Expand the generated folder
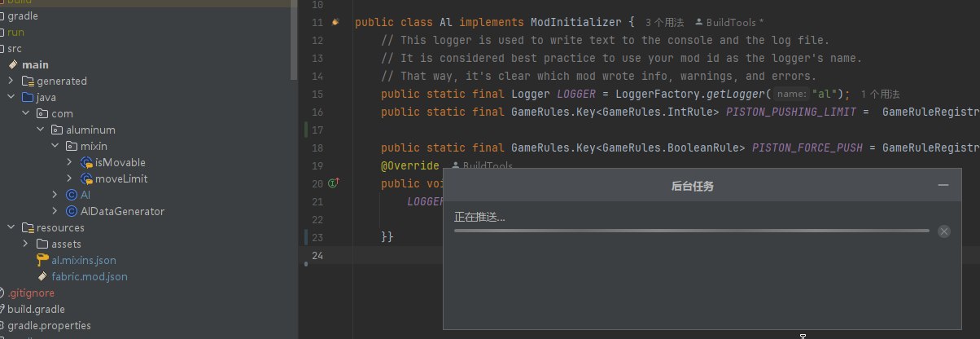The height and width of the screenshot is (339, 980). coord(11,81)
